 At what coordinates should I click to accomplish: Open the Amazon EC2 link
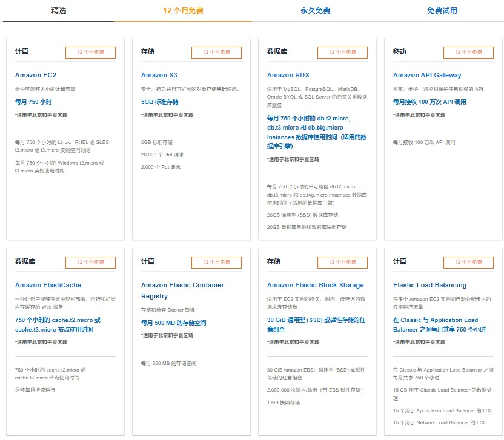[x=36, y=75]
